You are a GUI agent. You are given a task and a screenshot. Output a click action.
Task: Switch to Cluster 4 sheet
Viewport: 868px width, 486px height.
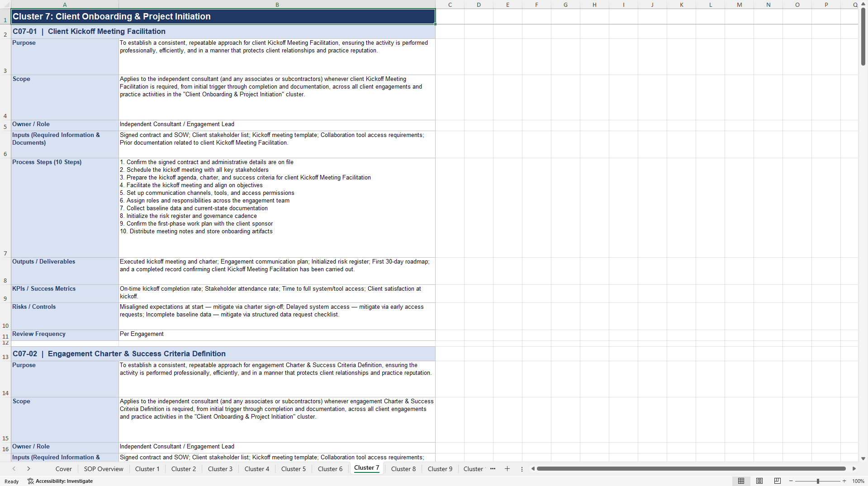(x=257, y=469)
